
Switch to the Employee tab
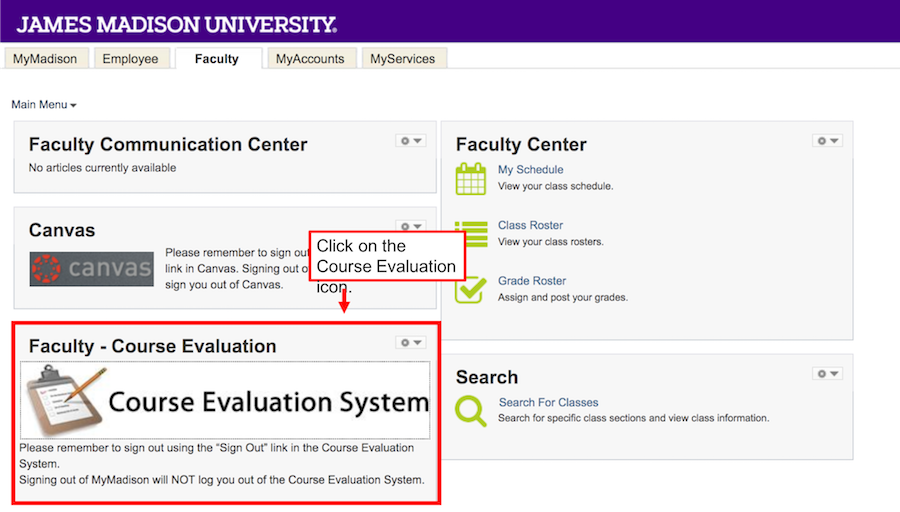pyautogui.click(x=130, y=59)
